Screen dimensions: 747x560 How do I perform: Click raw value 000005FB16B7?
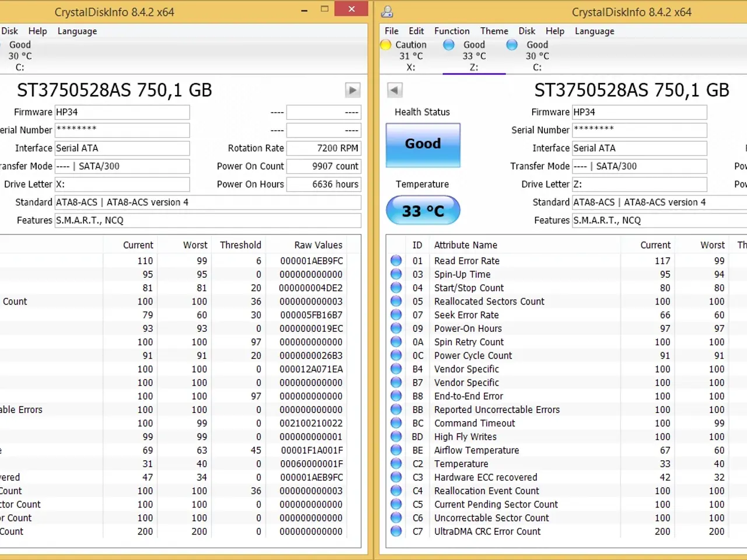pyautogui.click(x=311, y=315)
